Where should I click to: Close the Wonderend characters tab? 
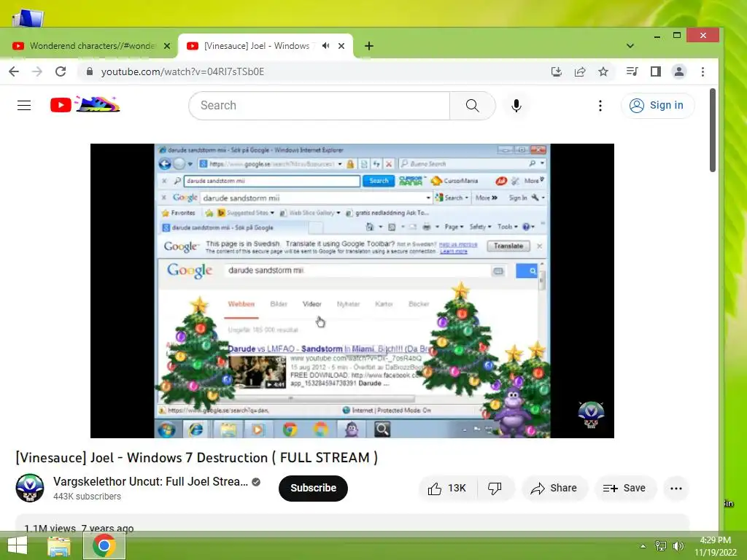pos(167,46)
